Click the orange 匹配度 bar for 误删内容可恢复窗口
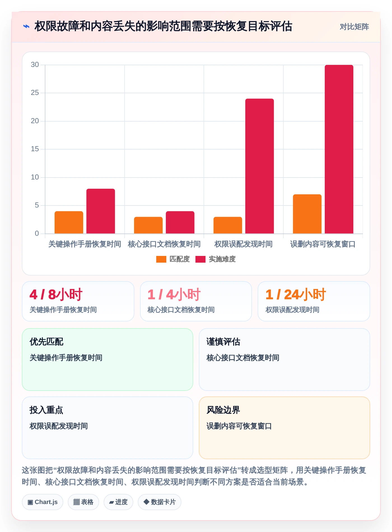The image size is (392, 532). point(307,214)
